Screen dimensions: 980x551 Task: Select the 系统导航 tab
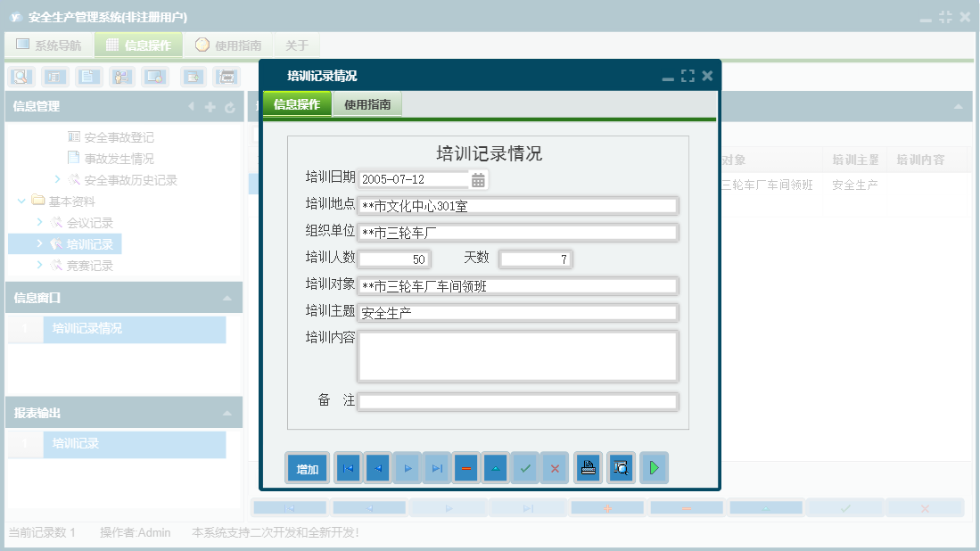[49, 43]
